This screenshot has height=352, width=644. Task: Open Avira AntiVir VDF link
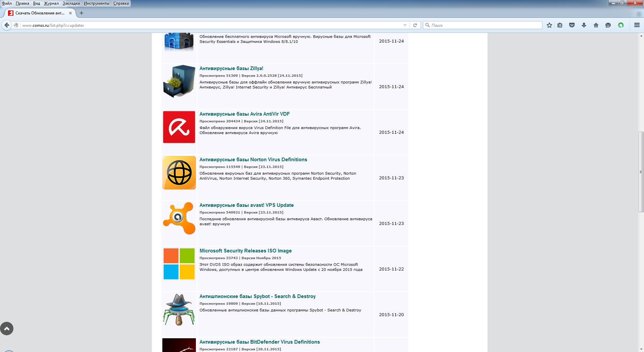244,114
